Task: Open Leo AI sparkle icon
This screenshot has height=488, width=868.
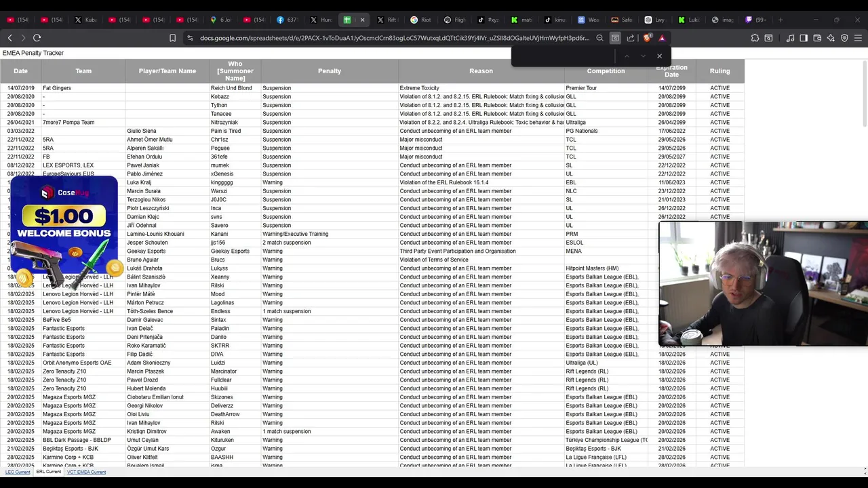Action: coord(831,38)
